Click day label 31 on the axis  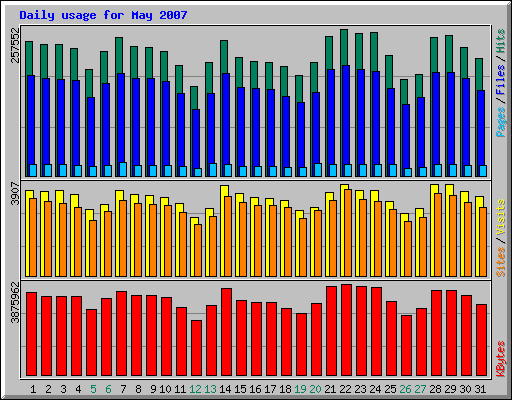(x=480, y=389)
